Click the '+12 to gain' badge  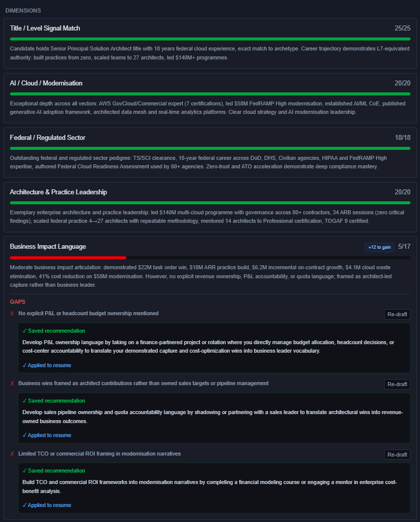pos(380,247)
